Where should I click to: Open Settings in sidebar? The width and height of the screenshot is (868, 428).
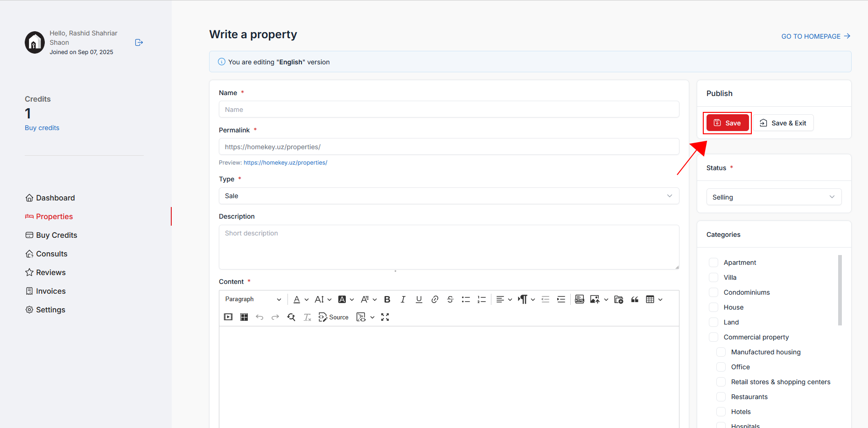(46, 310)
